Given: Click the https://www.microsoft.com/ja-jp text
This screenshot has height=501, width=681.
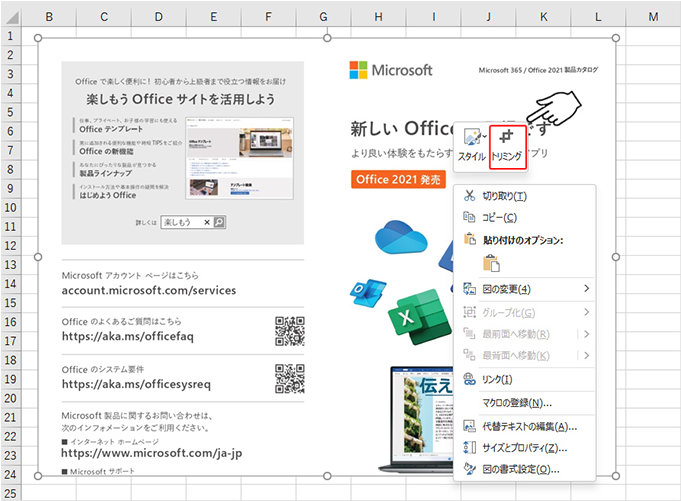Looking at the screenshot, I should 152,453.
